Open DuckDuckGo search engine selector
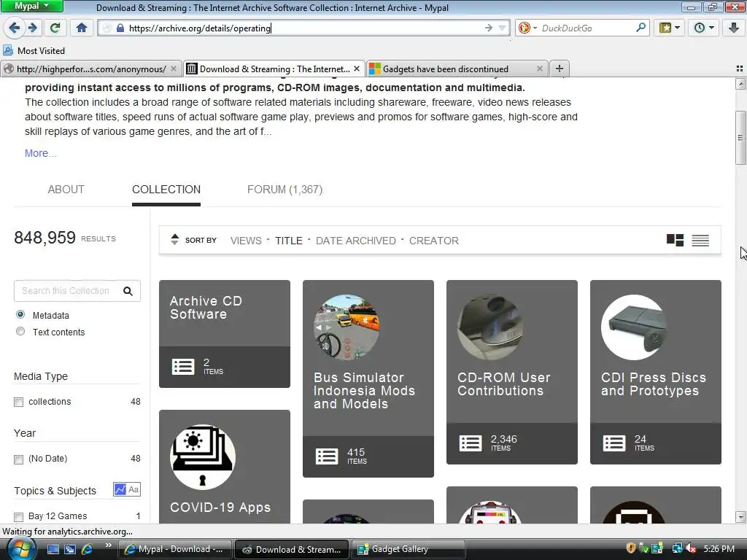The height and width of the screenshot is (560, 747). [527, 28]
